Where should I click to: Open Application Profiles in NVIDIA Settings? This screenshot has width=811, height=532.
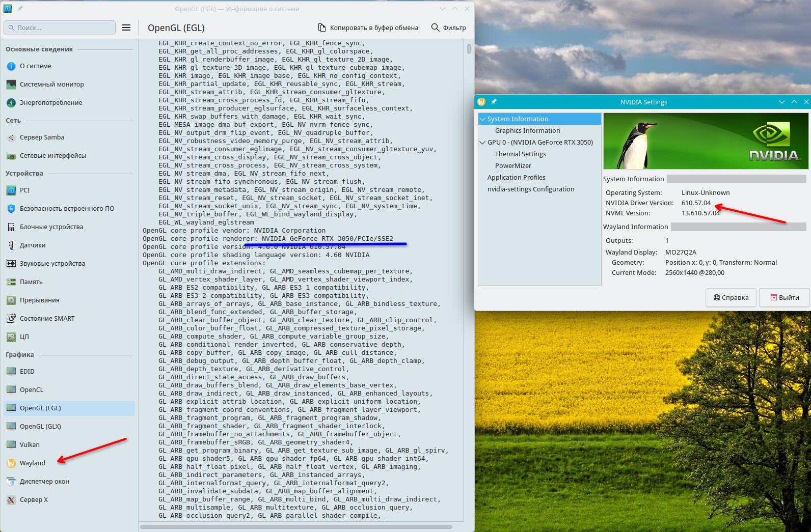[516, 178]
